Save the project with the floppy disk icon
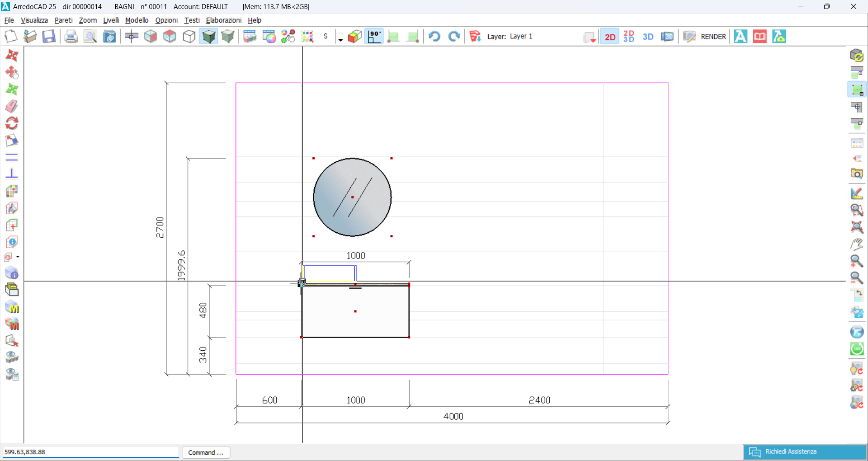 click(49, 36)
